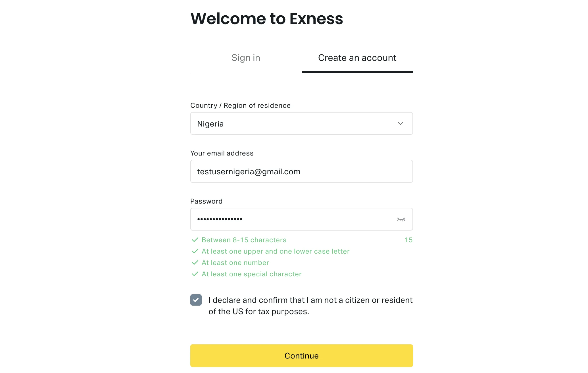The width and height of the screenshot is (588, 373).
Task: Click the "15" character counter
Action: [408, 240]
